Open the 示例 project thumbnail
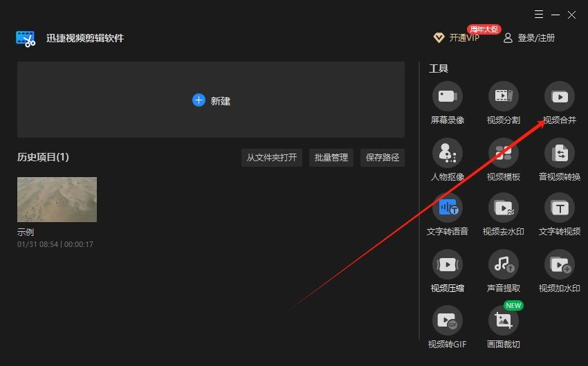 57,199
